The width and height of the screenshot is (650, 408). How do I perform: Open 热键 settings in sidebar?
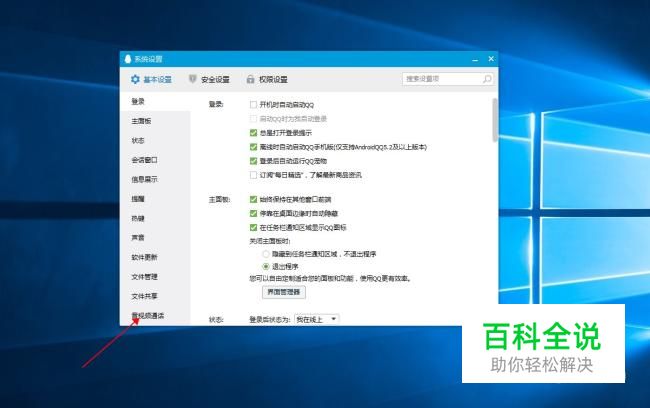click(x=138, y=218)
